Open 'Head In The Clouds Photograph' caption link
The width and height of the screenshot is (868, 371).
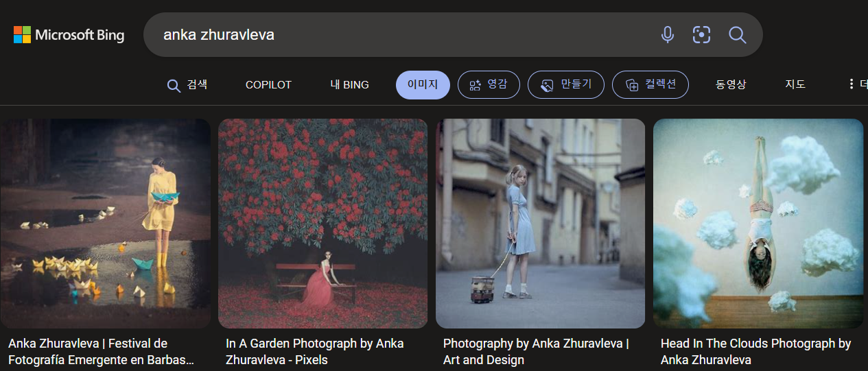click(x=755, y=351)
